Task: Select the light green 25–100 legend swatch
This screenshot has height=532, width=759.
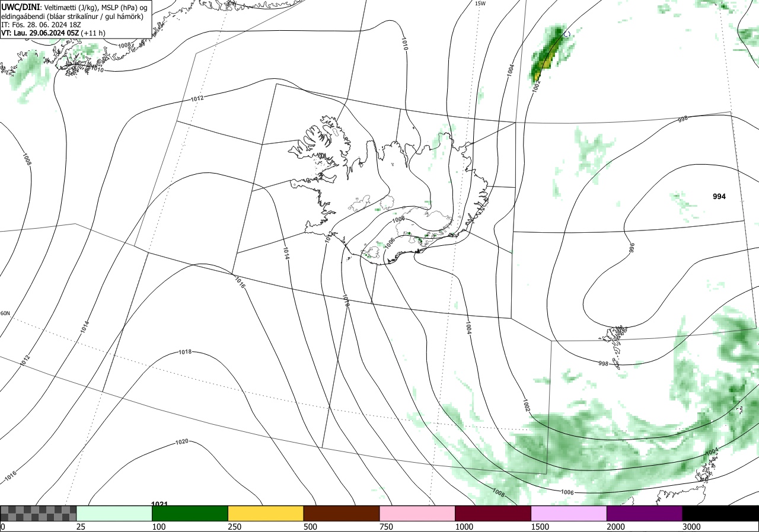Action: click(114, 513)
